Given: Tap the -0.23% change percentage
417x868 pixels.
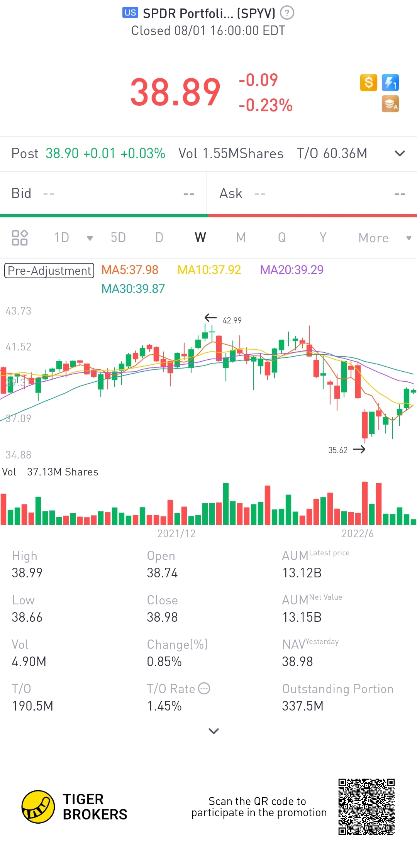Looking at the screenshot, I should [266, 105].
